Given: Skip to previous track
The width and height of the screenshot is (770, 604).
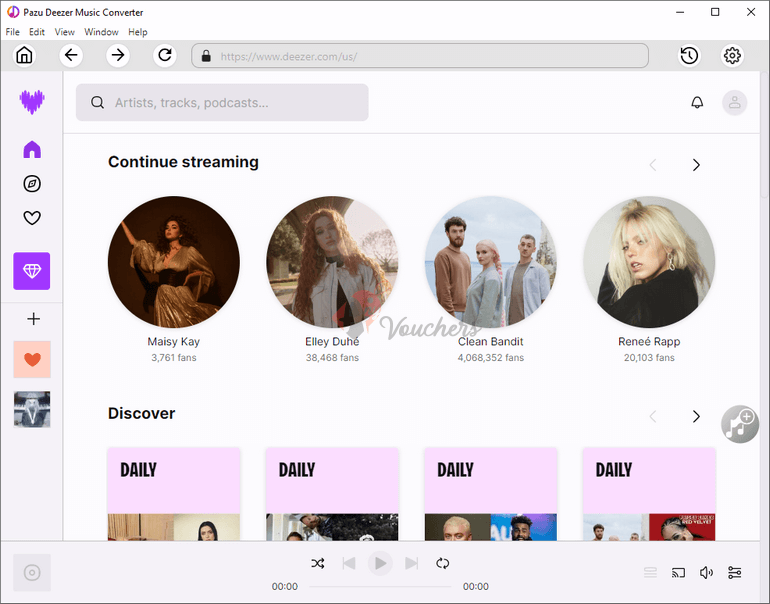Looking at the screenshot, I should pyautogui.click(x=349, y=563).
